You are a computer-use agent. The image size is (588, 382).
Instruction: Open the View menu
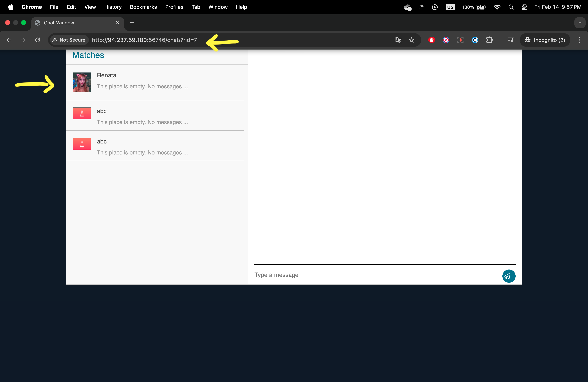pyautogui.click(x=90, y=7)
